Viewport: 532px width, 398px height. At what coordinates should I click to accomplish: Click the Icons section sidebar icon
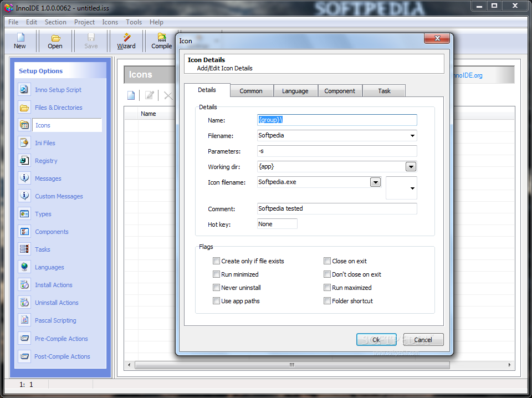24,125
